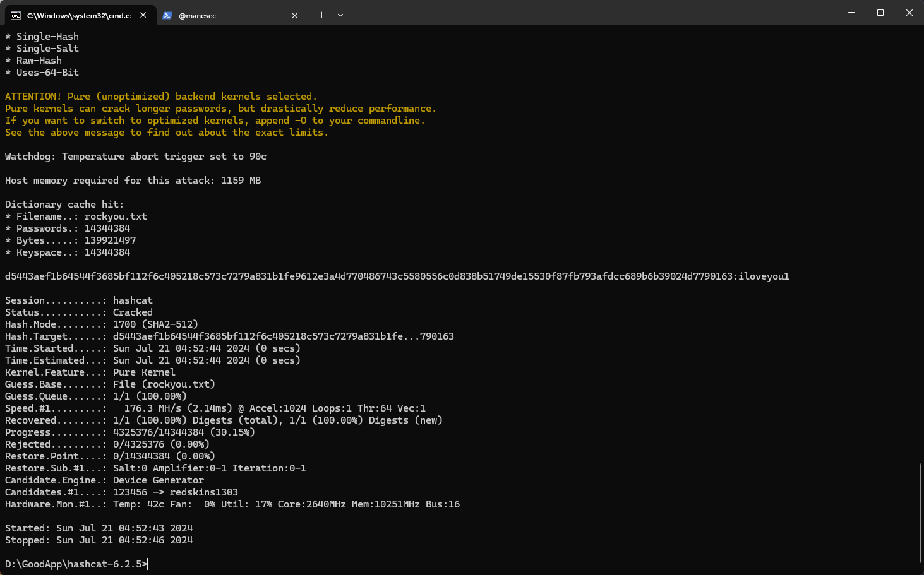Close the @manesec tab
The height and width of the screenshot is (575, 924).
tap(294, 15)
